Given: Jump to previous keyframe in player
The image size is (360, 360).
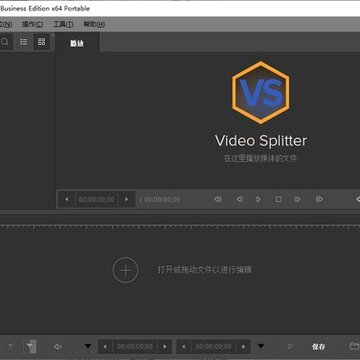Looking at the screenshot, I should (218, 199).
